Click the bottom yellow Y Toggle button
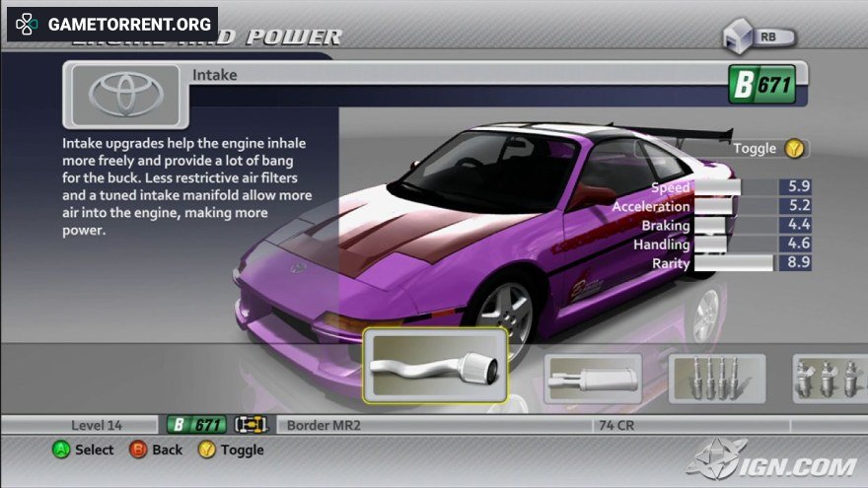This screenshot has width=868, height=488. pyautogui.click(x=206, y=450)
